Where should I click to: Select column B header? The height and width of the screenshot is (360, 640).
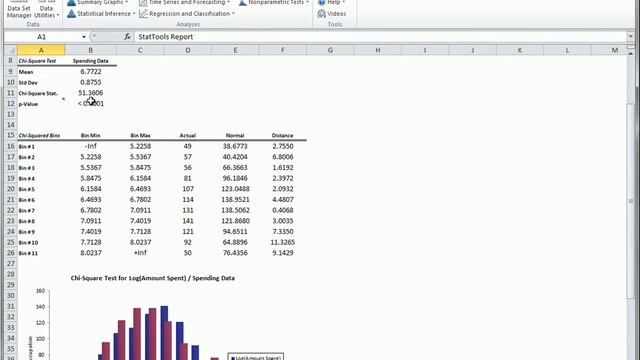pos(91,50)
